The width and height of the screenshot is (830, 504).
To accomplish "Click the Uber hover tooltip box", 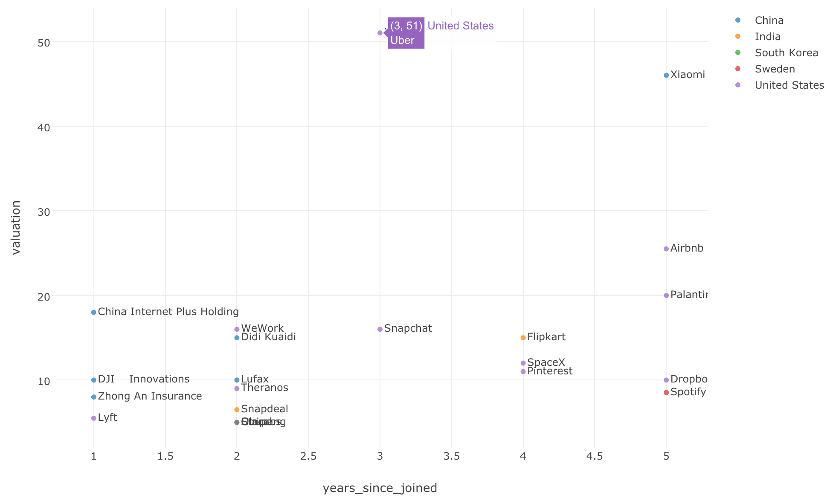I will click(x=406, y=33).
